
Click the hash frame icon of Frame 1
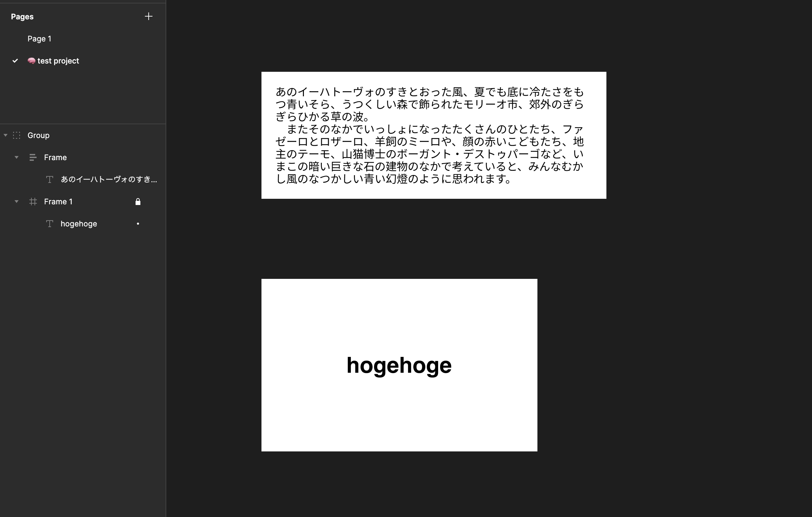coord(33,202)
